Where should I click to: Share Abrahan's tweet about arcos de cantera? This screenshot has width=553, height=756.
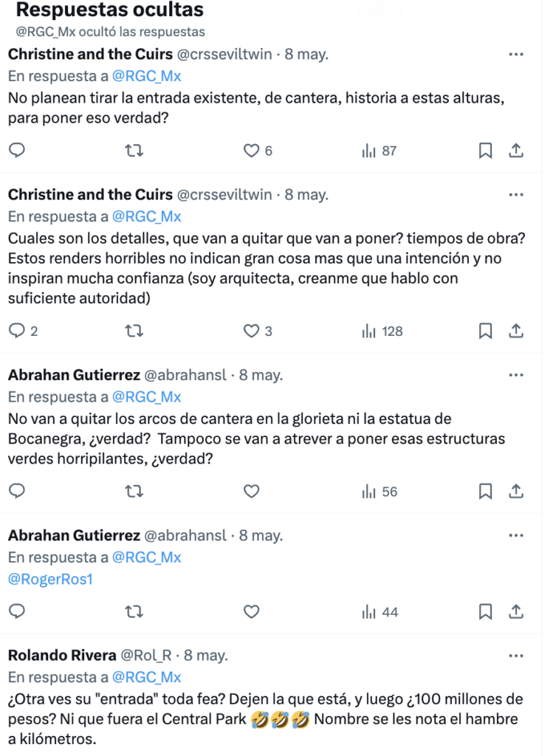pyautogui.click(x=516, y=491)
